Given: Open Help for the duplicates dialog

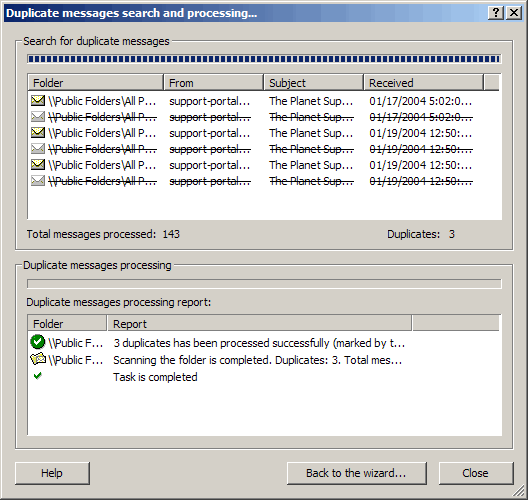Looking at the screenshot, I should click(52, 473).
